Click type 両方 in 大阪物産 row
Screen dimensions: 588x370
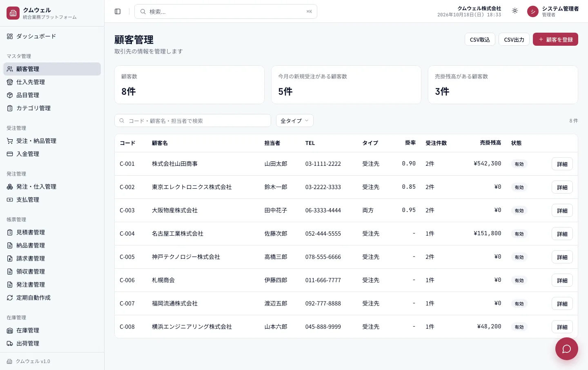pos(368,210)
